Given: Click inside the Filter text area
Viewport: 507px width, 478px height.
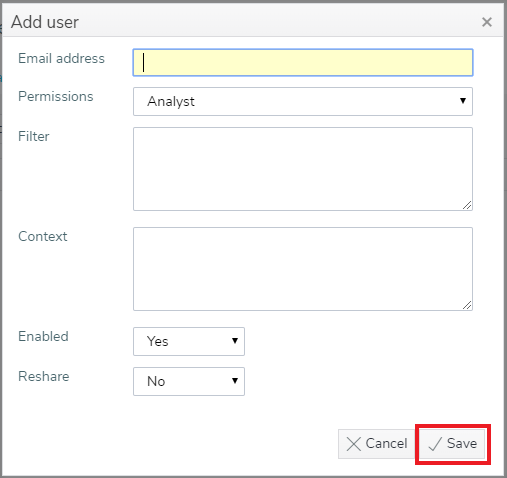Looking at the screenshot, I should coord(303,169).
